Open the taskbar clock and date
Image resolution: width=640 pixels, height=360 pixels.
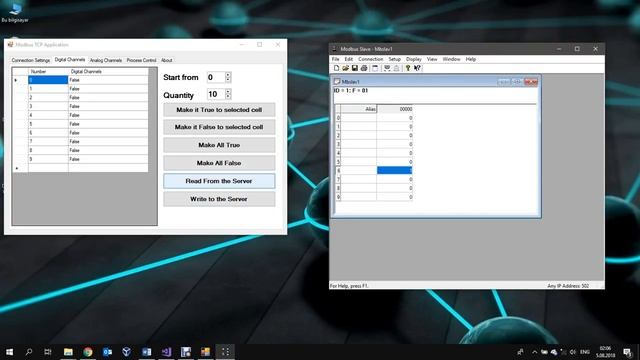605,352
